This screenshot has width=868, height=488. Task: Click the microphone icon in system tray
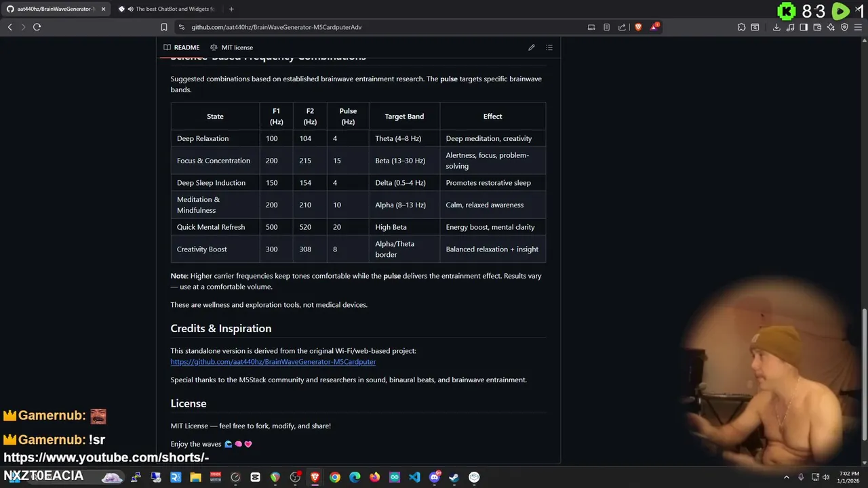[x=801, y=477]
